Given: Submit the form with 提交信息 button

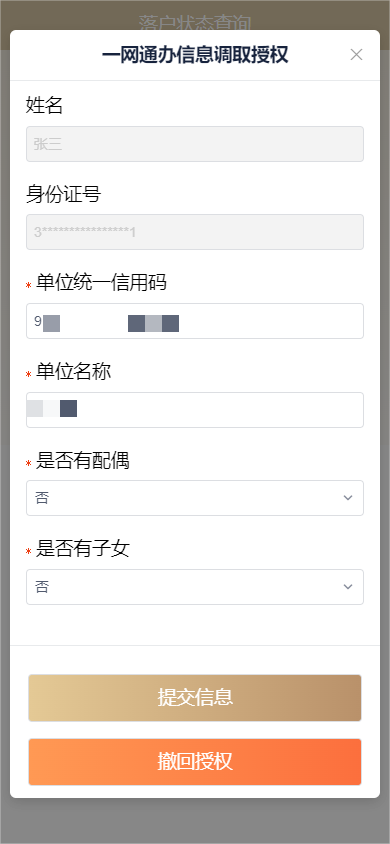Looking at the screenshot, I should tap(195, 698).
